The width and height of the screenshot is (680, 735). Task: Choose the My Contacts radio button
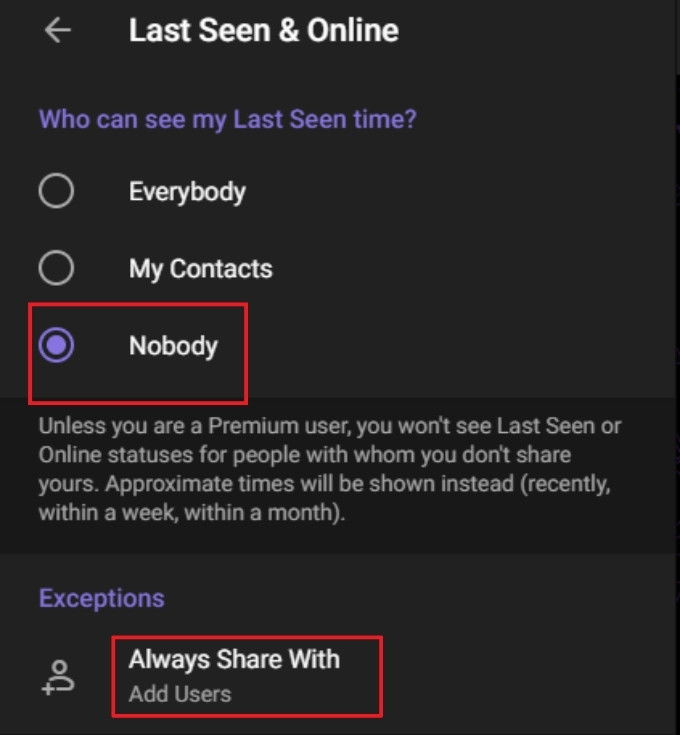coord(56,268)
